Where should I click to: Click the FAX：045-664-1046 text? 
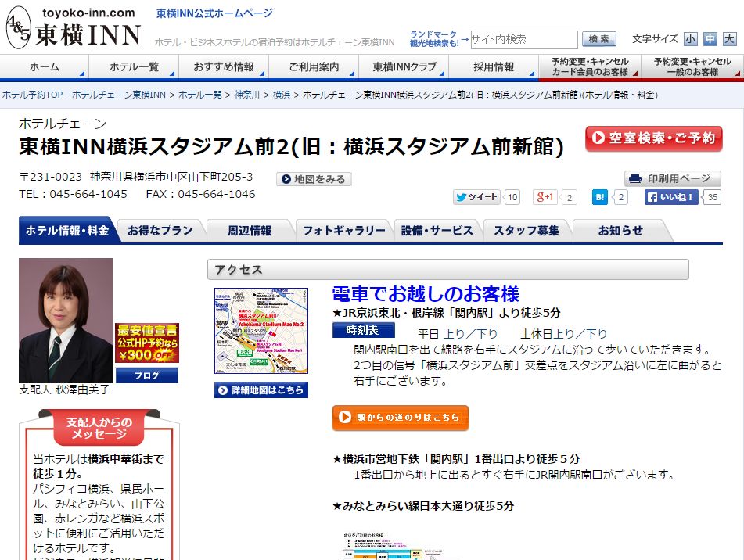click(201, 195)
